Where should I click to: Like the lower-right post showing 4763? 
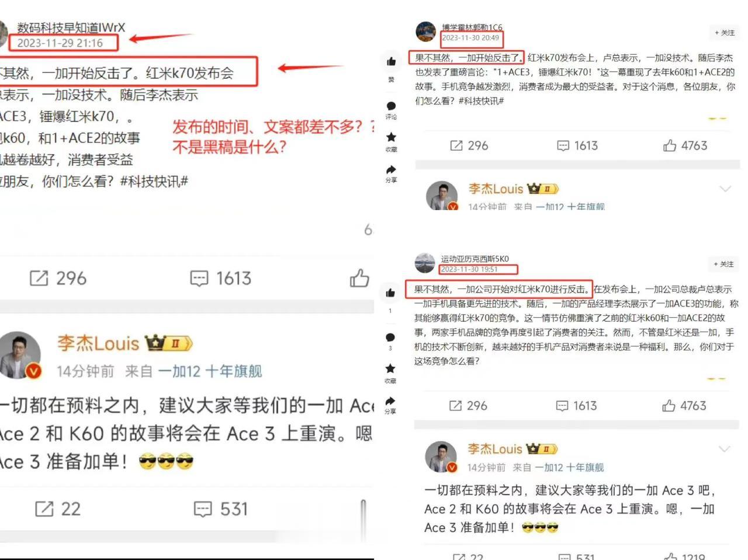pos(669,405)
